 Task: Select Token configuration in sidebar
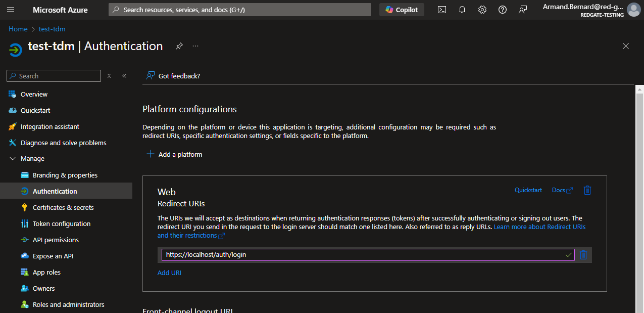coord(62,223)
